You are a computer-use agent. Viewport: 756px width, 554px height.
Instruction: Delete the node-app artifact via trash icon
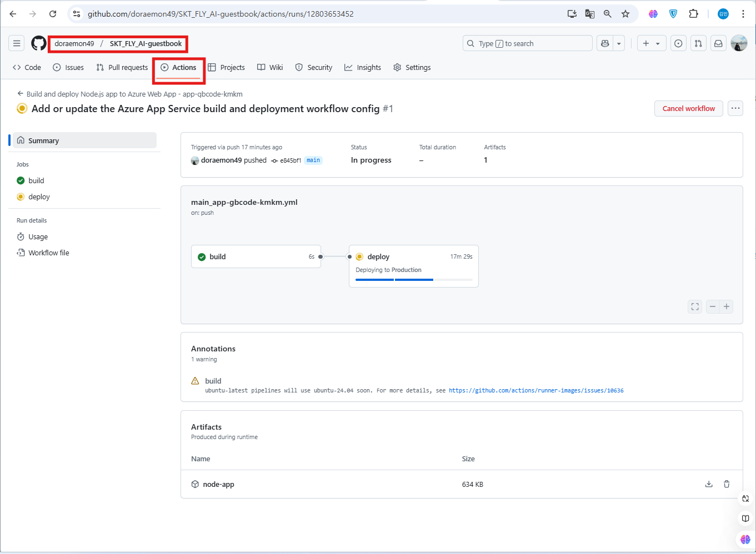[x=727, y=484]
